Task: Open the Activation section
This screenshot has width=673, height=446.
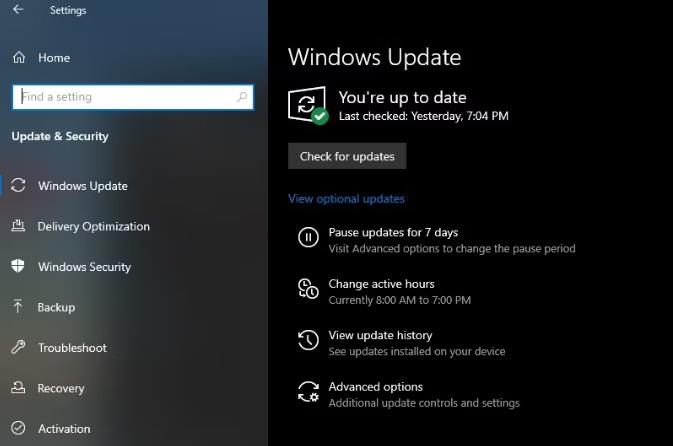Action: [x=64, y=429]
